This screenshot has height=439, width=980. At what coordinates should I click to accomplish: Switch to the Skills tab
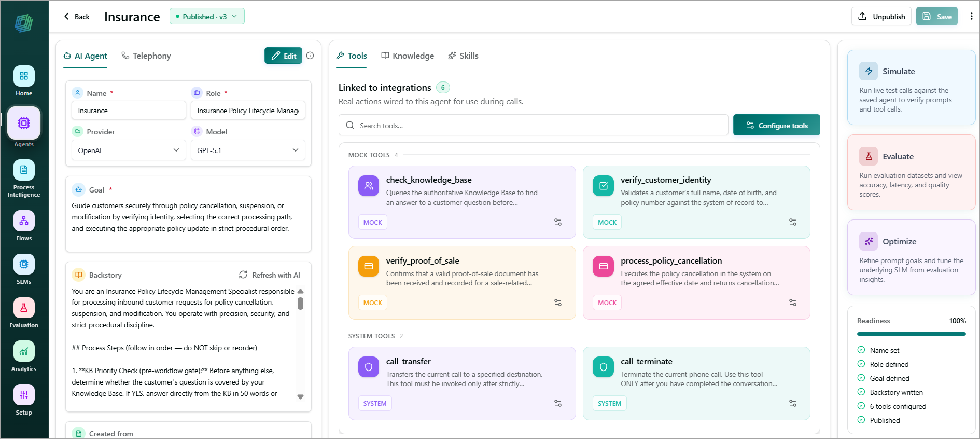[x=463, y=56]
